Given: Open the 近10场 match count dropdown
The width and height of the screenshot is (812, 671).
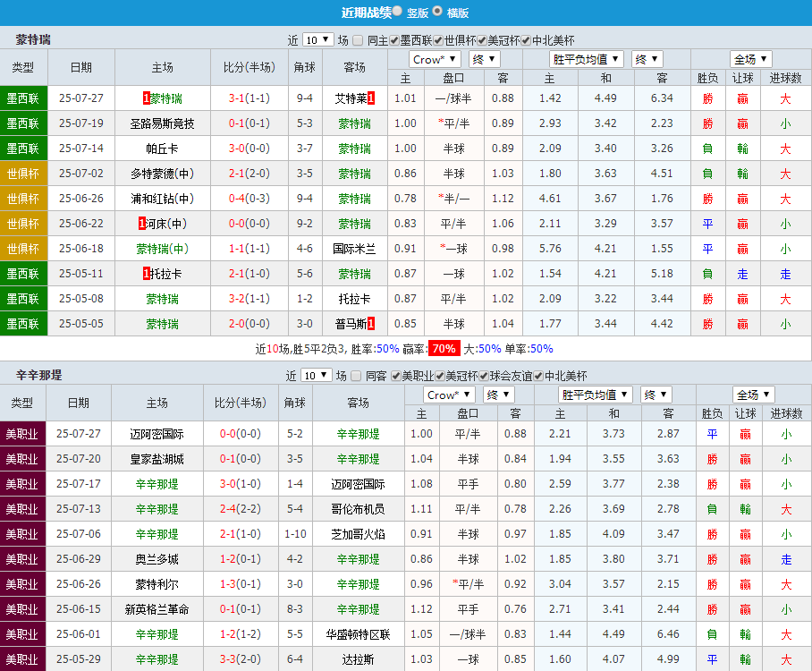Looking at the screenshot, I should point(317,39).
